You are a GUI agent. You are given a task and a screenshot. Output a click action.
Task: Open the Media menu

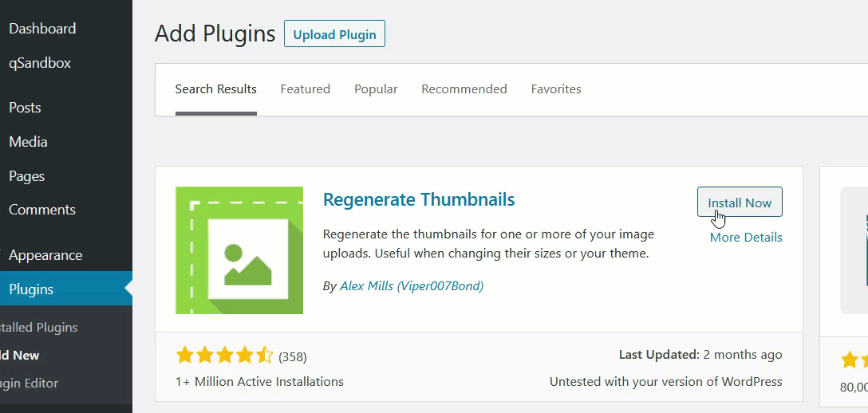(x=28, y=142)
